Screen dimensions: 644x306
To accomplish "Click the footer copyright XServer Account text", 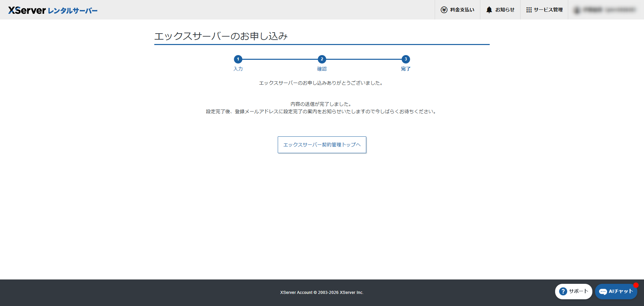I will (322, 293).
